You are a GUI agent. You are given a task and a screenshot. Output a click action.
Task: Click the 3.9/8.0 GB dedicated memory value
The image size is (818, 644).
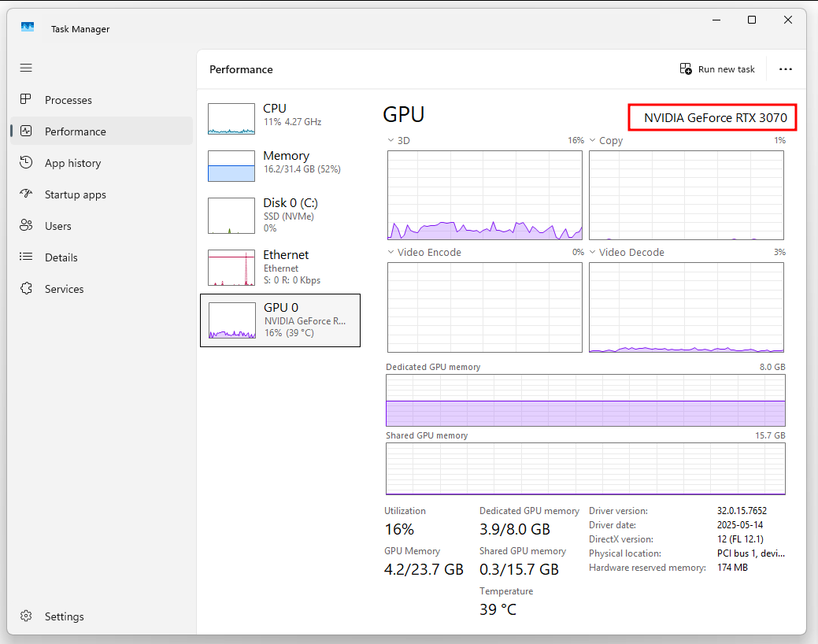tap(514, 529)
